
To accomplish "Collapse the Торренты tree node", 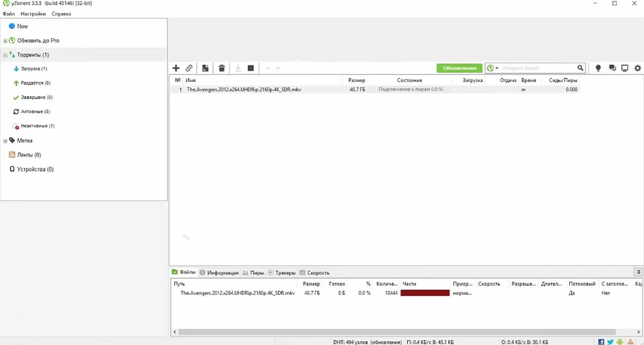I will (x=5, y=55).
